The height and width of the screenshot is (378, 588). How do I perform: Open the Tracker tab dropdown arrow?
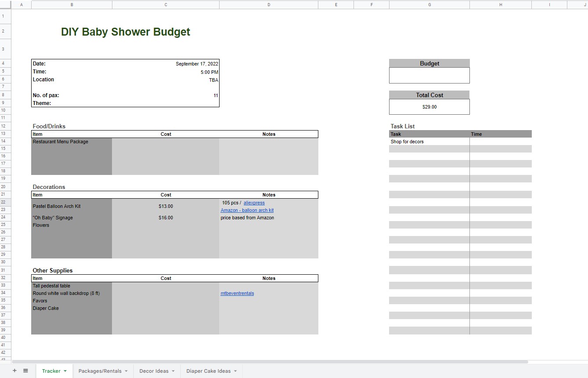pyautogui.click(x=65, y=371)
